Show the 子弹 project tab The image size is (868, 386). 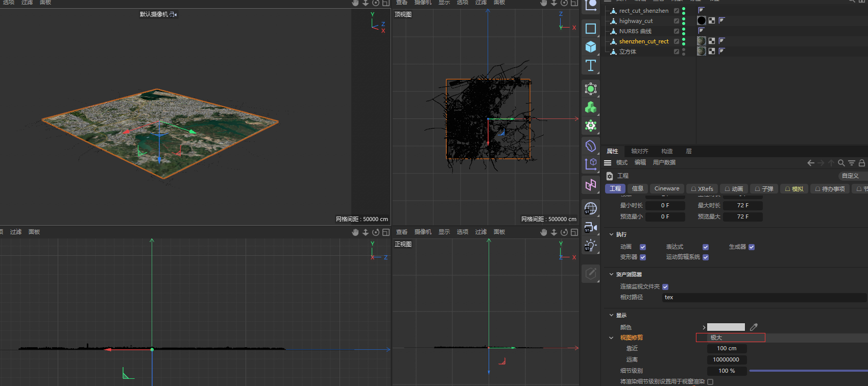[764, 188]
